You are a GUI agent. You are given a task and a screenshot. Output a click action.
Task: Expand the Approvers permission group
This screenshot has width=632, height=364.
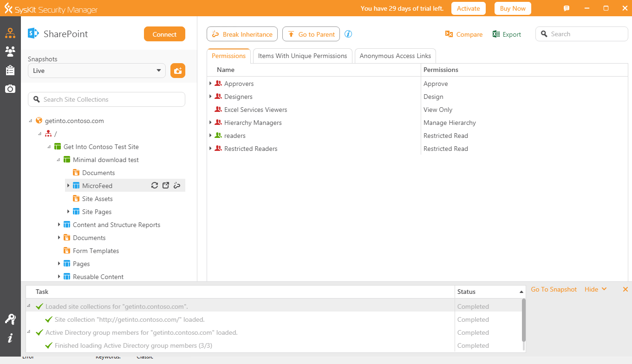(x=210, y=84)
